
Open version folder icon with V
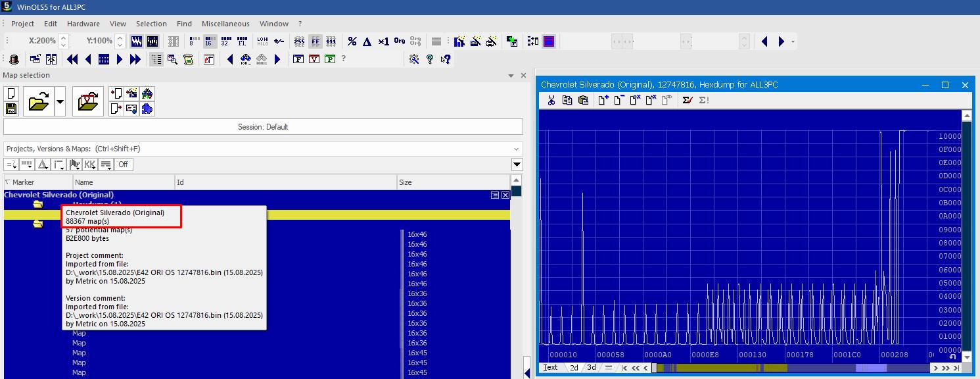tap(88, 102)
